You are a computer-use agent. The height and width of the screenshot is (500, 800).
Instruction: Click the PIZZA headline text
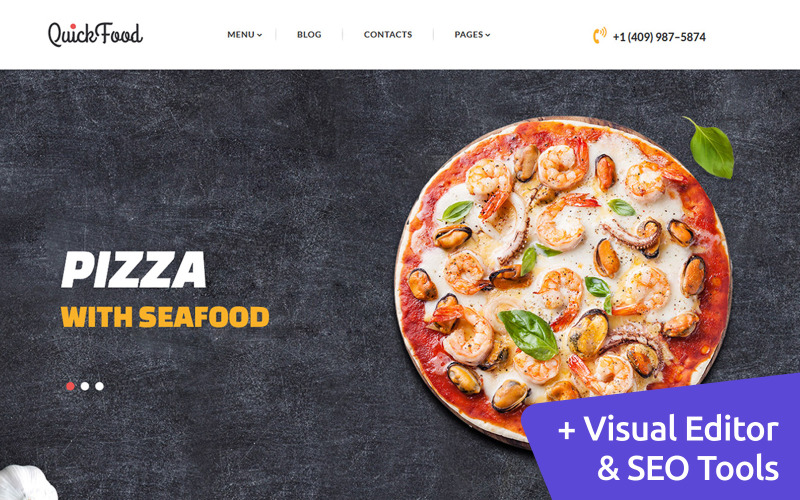point(134,269)
